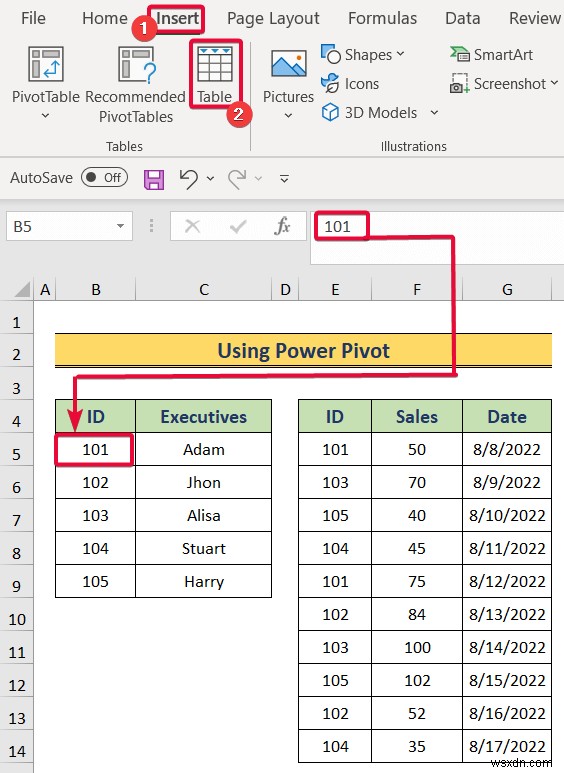
Task: Expand the 3D Models dropdown arrow
Action: pos(434,112)
